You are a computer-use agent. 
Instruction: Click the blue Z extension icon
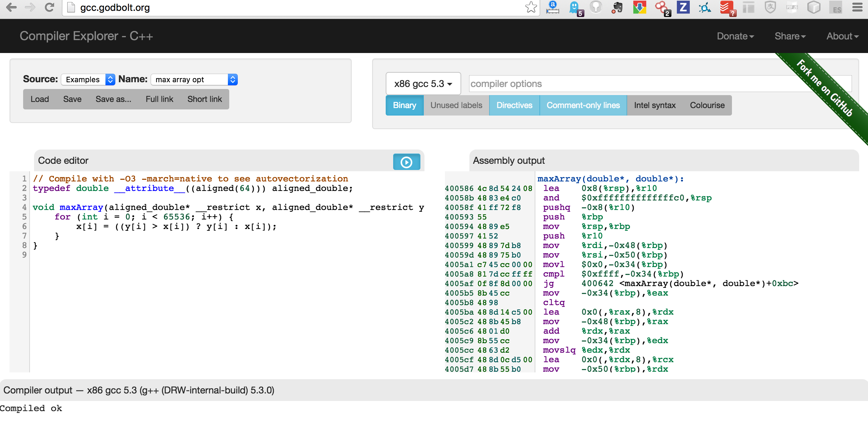tap(683, 7)
